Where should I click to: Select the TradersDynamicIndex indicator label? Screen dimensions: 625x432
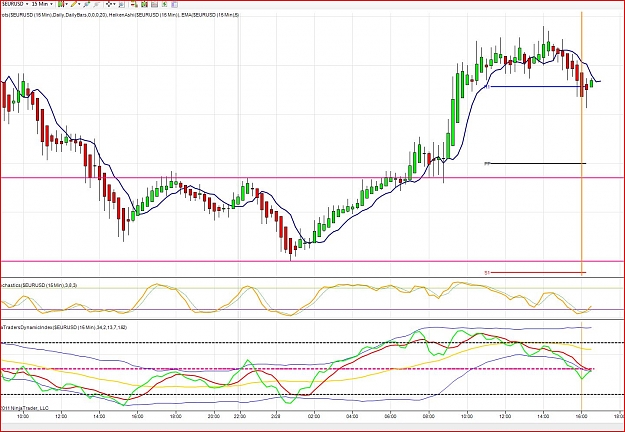click(64, 327)
